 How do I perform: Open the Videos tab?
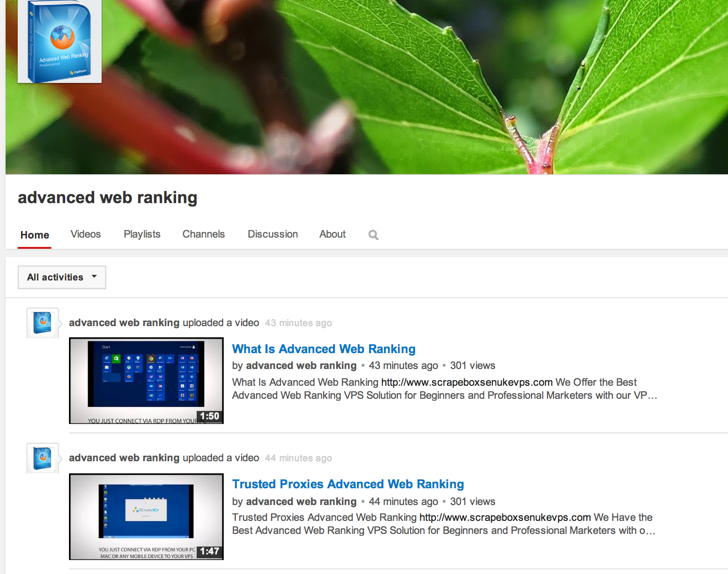coord(86,234)
